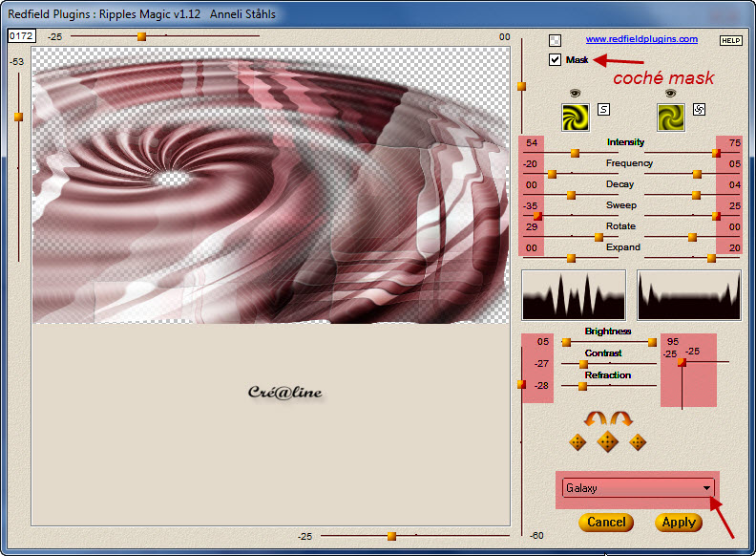Open the Galaxy preset dropdown

[707, 488]
